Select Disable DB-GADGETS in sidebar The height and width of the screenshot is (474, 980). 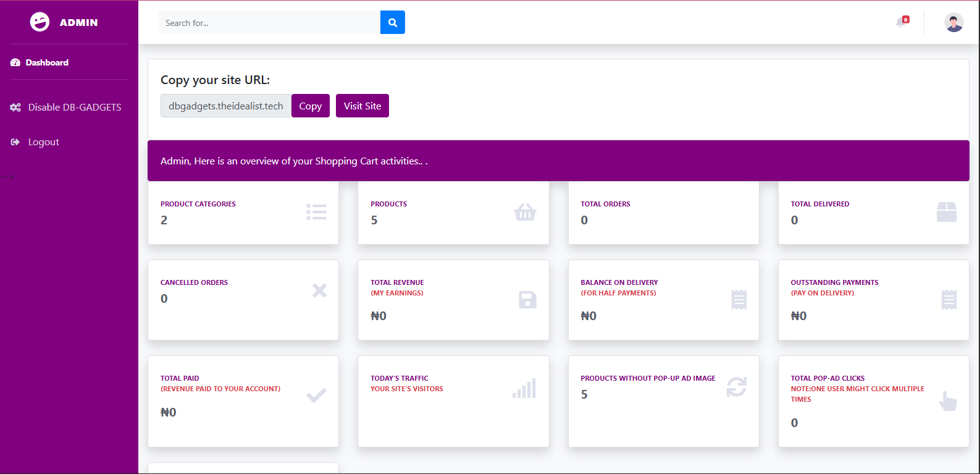(x=74, y=108)
